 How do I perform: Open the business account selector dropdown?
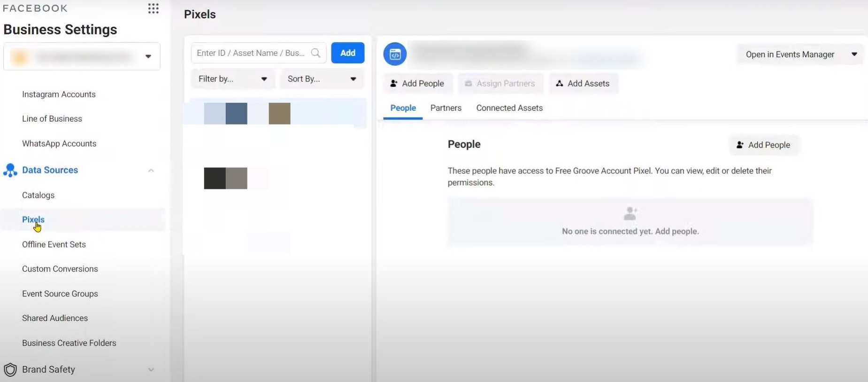pyautogui.click(x=82, y=56)
